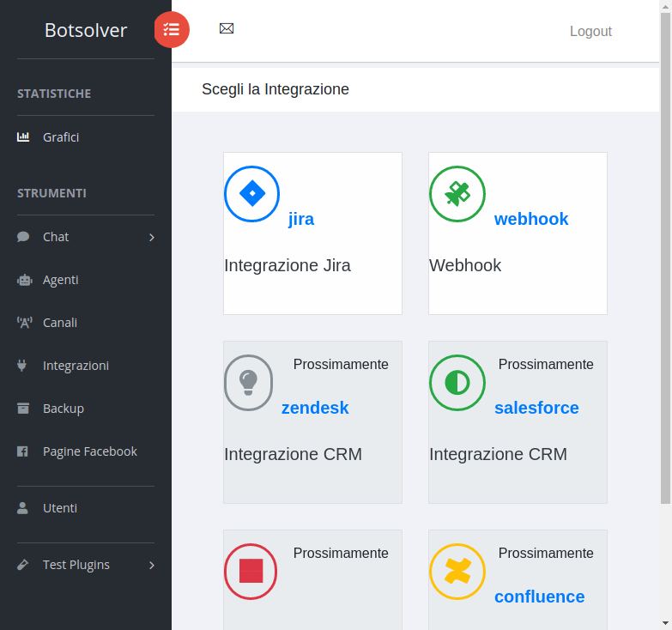This screenshot has height=630, width=672.
Task: Click the yellow confluence icon
Action: pyautogui.click(x=457, y=572)
